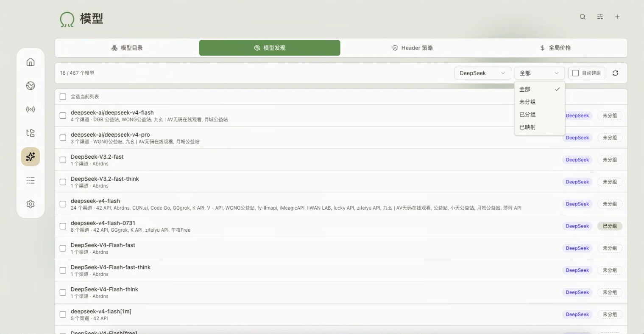Click 未分组 badge on DeepSeek-V4-Flash-fast row
644x334 pixels.
click(610, 248)
